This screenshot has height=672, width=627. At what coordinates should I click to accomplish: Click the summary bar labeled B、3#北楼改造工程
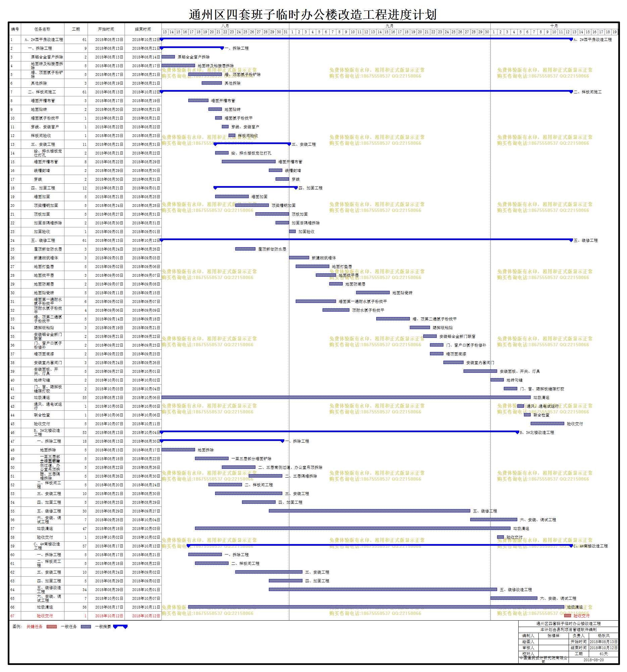339,432
